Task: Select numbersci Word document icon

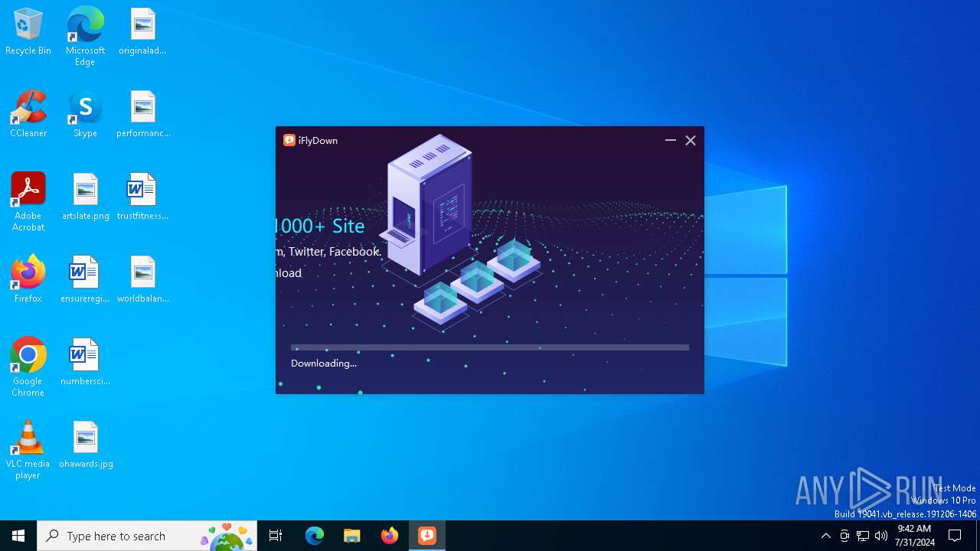Action: (85, 363)
